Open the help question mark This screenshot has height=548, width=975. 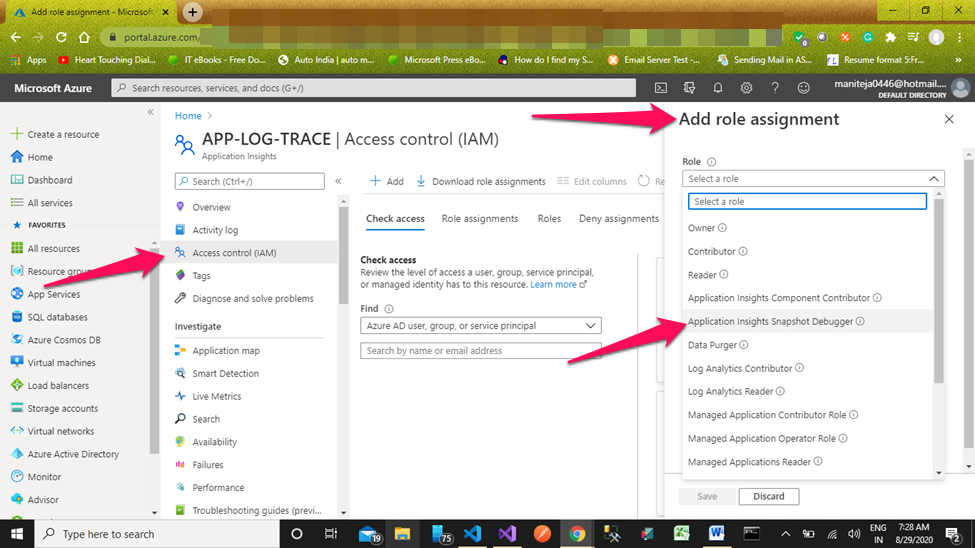click(775, 88)
